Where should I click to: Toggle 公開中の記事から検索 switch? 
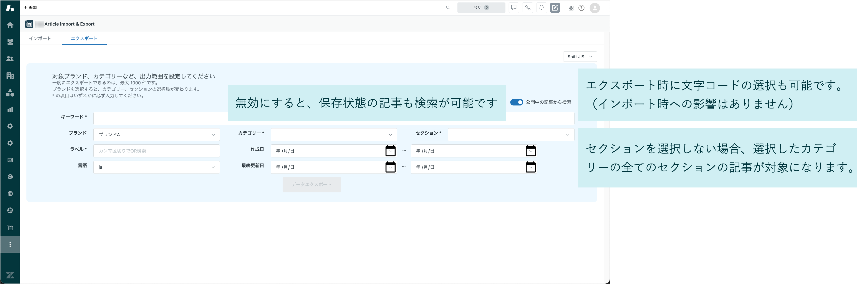pos(517,102)
